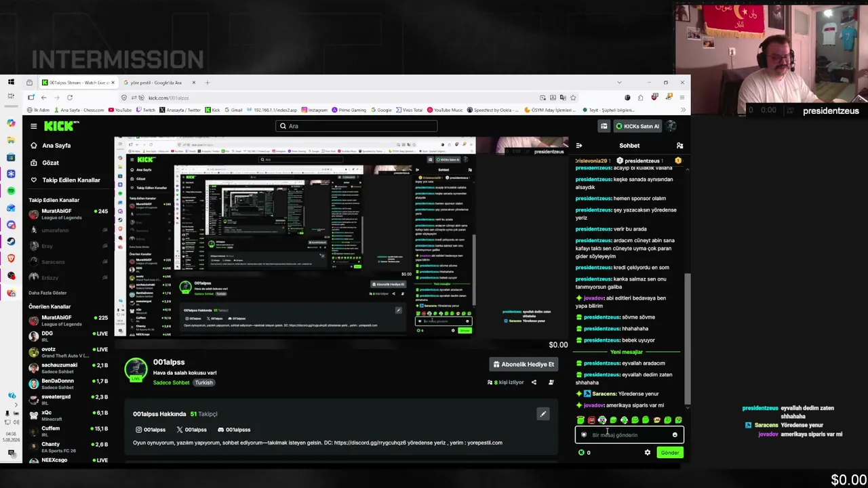Open offline followed channel Eray

click(68, 246)
